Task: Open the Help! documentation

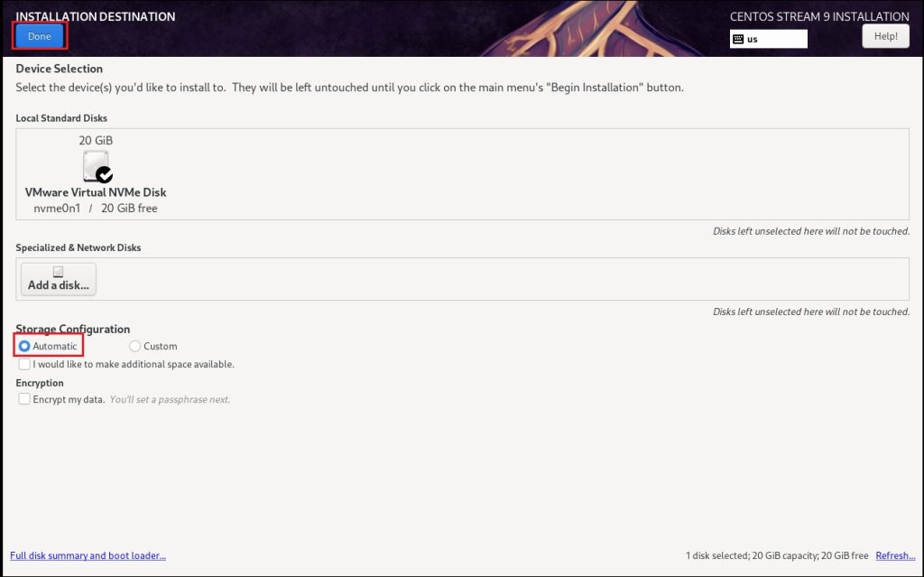Action: 884,36
